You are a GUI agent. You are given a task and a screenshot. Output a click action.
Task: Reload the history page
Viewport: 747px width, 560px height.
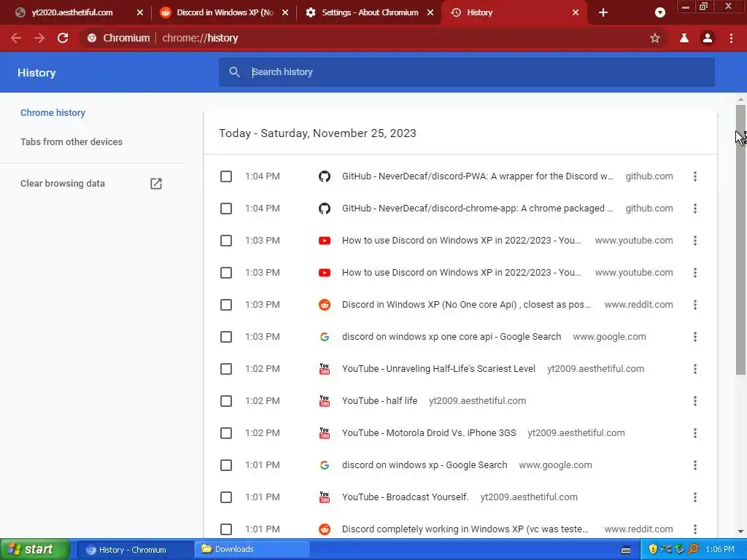tap(63, 38)
